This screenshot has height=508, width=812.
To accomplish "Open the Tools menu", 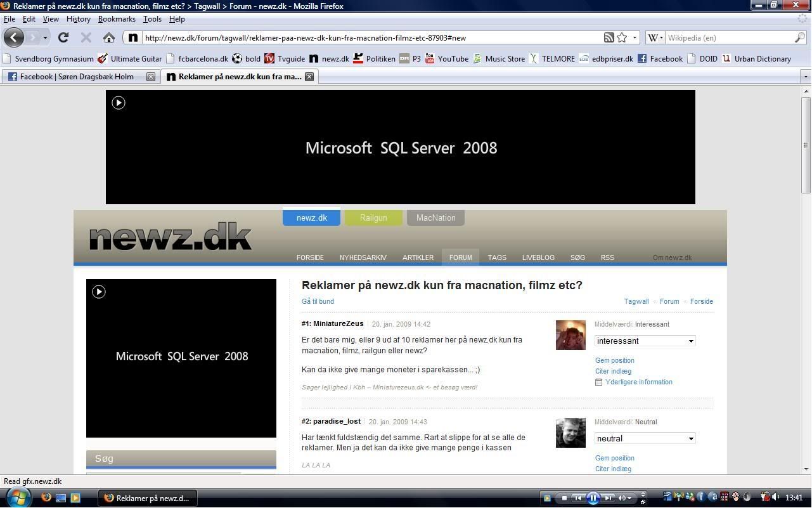I will coord(152,19).
